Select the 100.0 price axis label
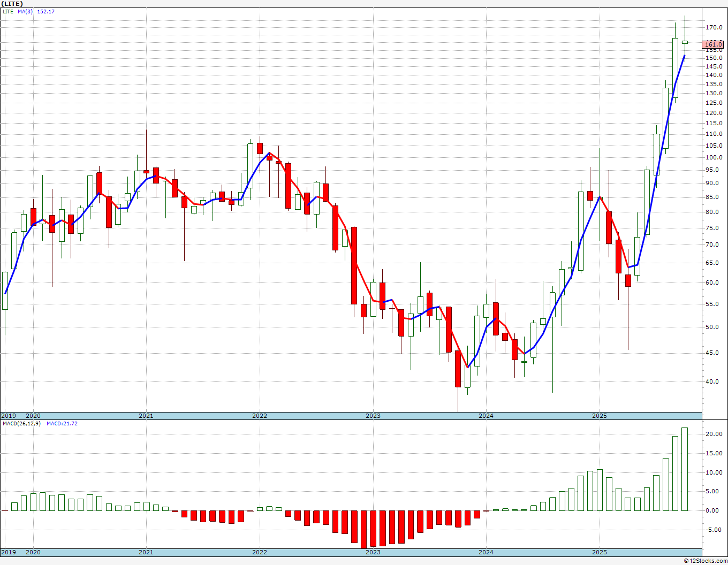The height and width of the screenshot is (565, 728). coord(714,158)
